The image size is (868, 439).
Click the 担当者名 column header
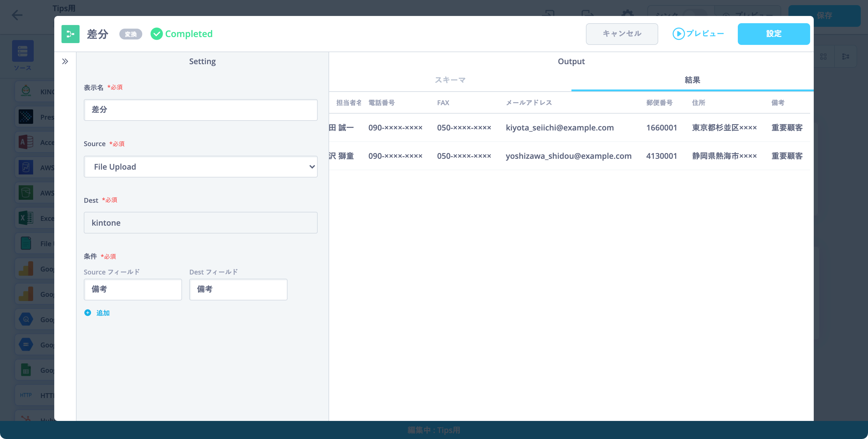click(x=349, y=102)
